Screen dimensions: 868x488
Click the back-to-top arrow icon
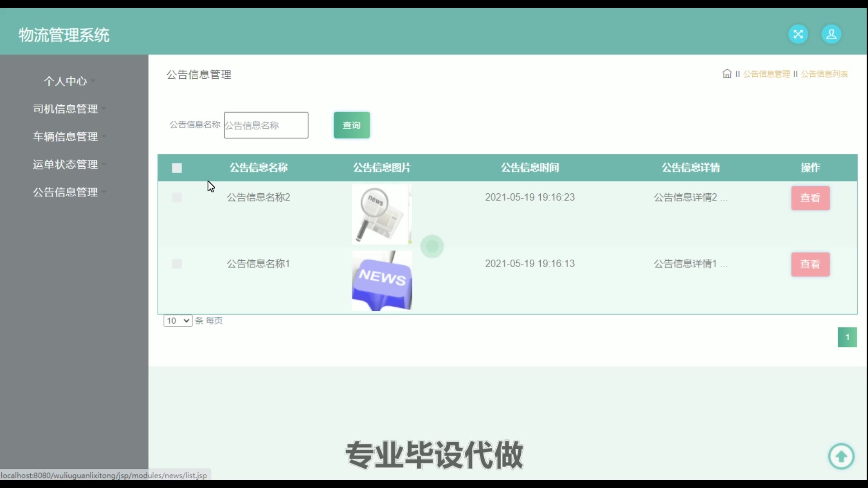[841, 456]
